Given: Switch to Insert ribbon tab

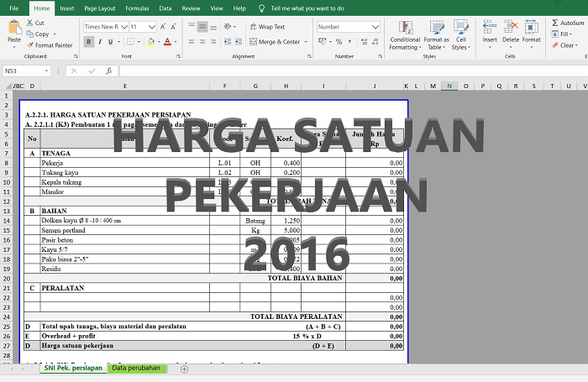Looking at the screenshot, I should point(66,8).
